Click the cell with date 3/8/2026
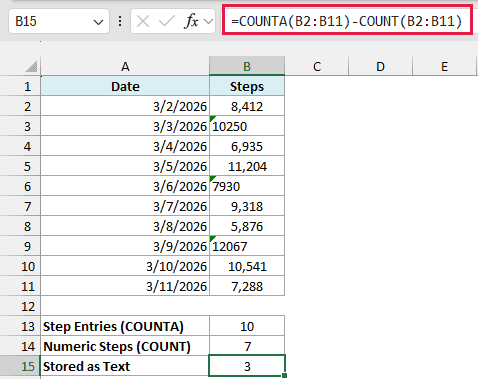This screenshot has height=379, width=478. (125, 226)
